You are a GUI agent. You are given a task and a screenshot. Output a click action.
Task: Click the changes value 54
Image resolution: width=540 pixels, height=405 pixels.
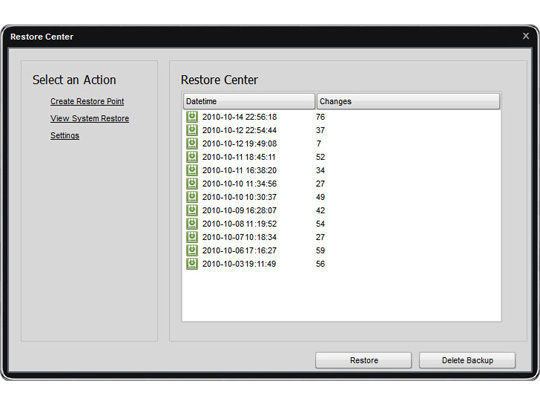coord(320,224)
